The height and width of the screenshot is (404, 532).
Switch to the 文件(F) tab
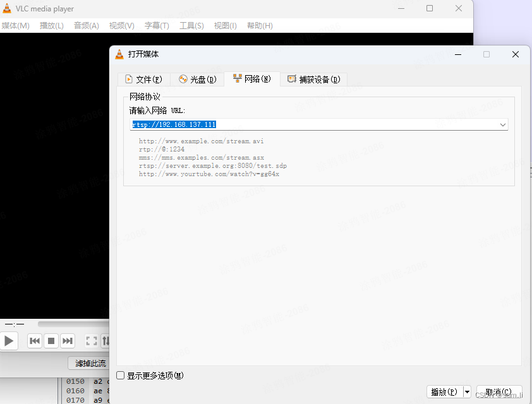click(144, 80)
